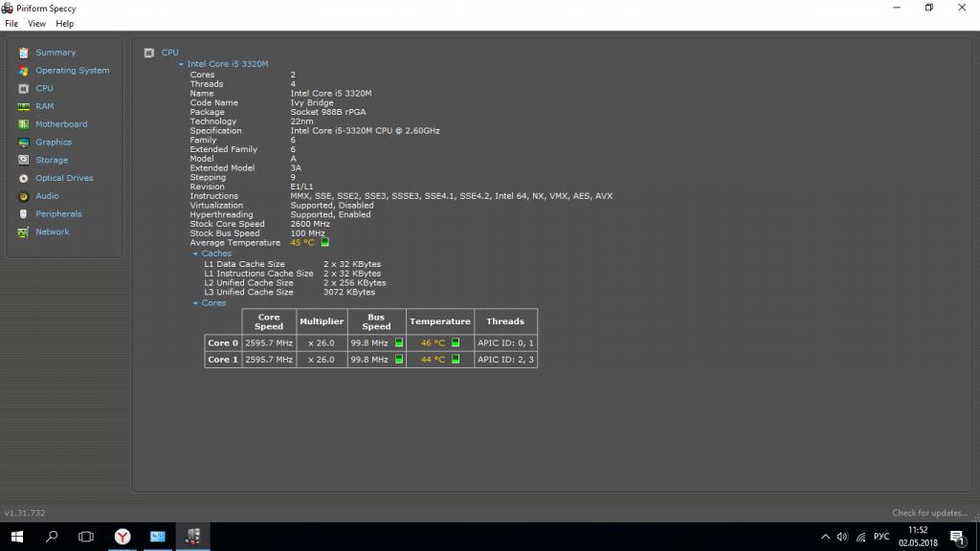Open the Operating System section icon
The image size is (980, 551).
pyautogui.click(x=24, y=71)
